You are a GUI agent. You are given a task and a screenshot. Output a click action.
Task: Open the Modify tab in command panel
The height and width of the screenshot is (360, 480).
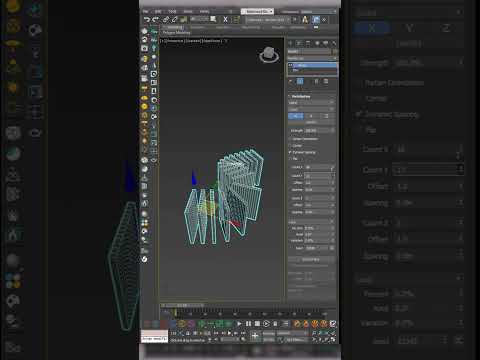[x=299, y=43]
